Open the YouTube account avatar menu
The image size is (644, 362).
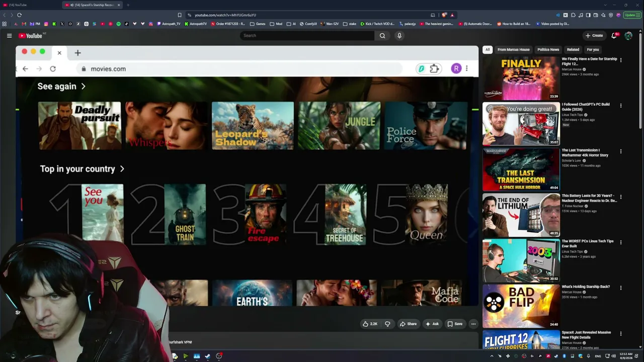pos(628,36)
